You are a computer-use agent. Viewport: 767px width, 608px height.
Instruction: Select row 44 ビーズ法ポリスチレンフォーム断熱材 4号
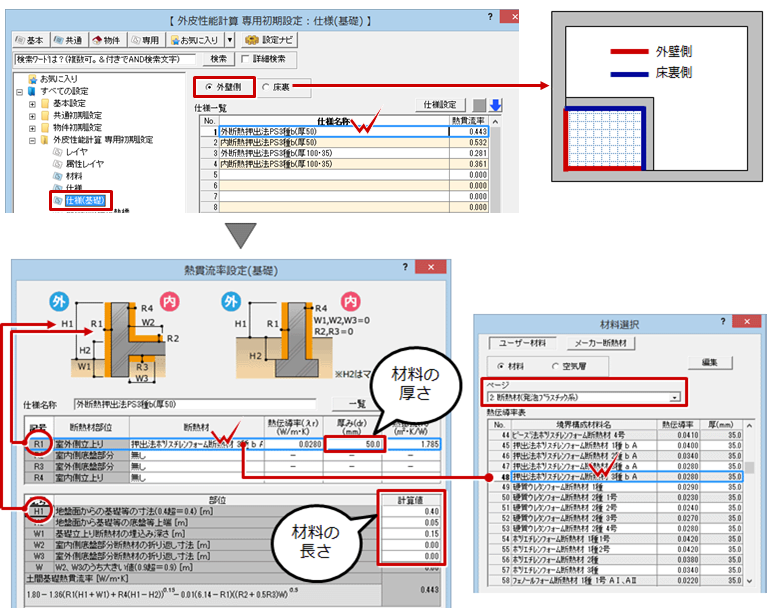point(616,435)
